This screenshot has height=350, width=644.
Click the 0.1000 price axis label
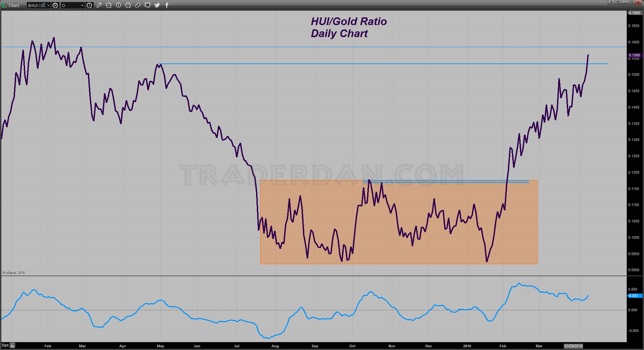click(634, 237)
